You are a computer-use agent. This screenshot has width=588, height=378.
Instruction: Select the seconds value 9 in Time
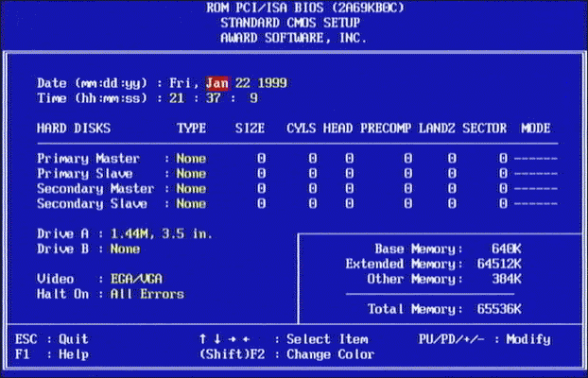253,98
